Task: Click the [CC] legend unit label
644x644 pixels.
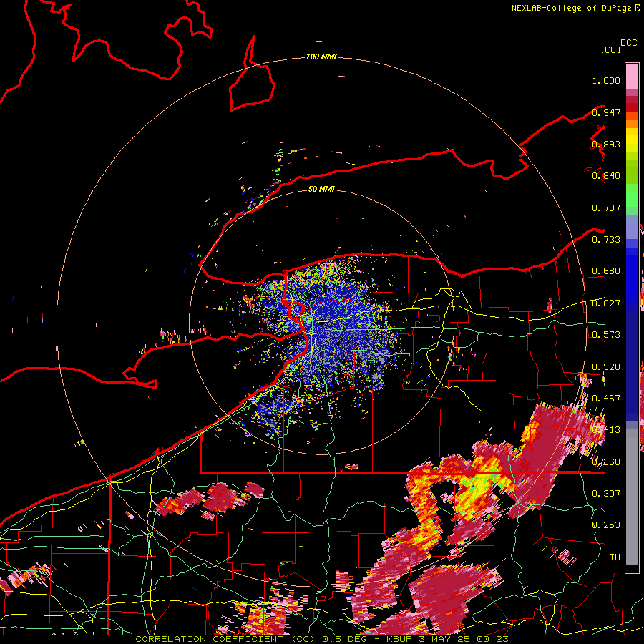Action: point(610,49)
